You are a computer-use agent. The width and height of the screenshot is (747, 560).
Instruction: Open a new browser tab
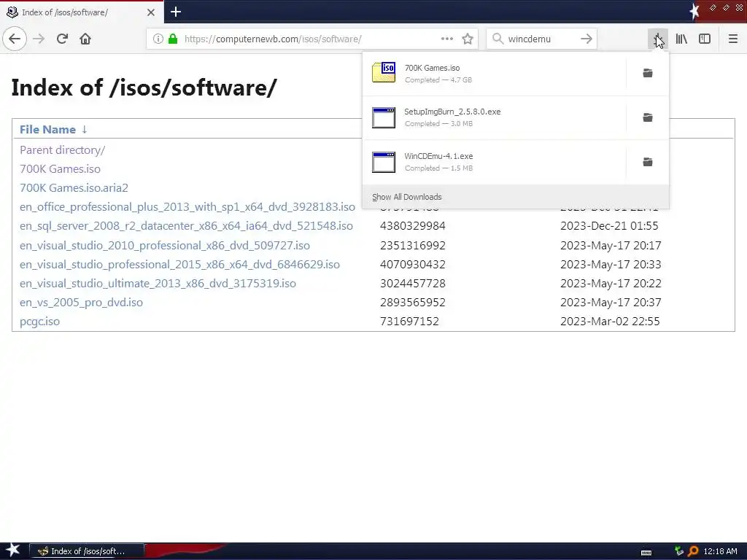coord(176,12)
